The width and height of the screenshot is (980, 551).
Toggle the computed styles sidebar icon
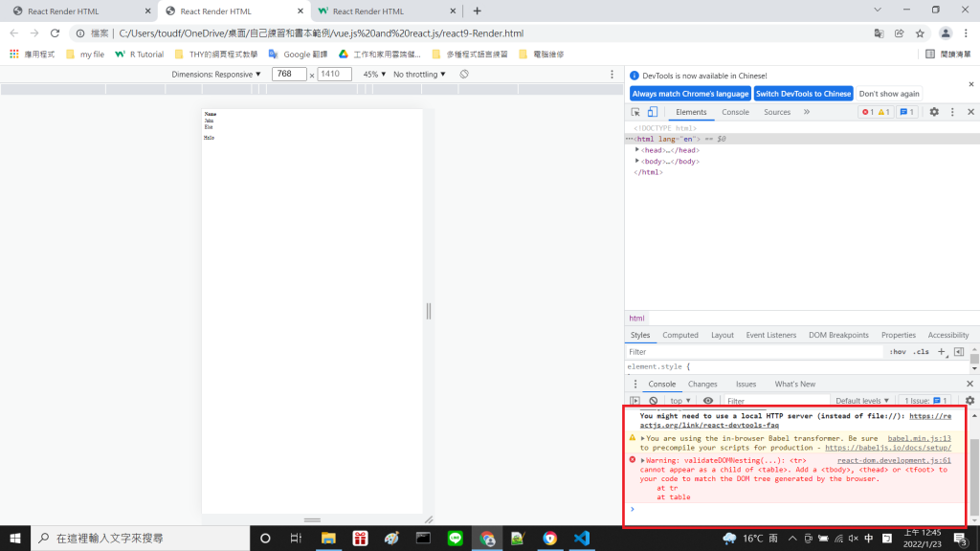[x=959, y=352]
